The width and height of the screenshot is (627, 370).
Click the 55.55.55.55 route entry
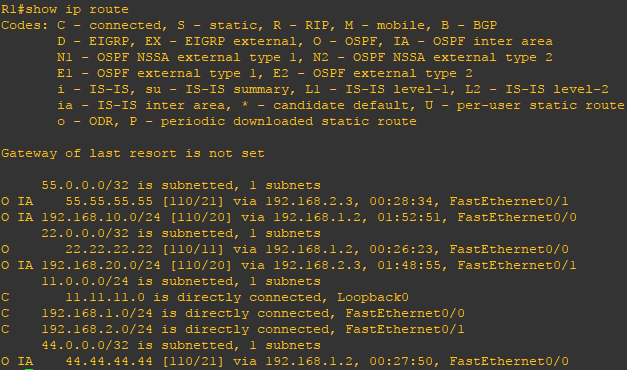point(284,201)
